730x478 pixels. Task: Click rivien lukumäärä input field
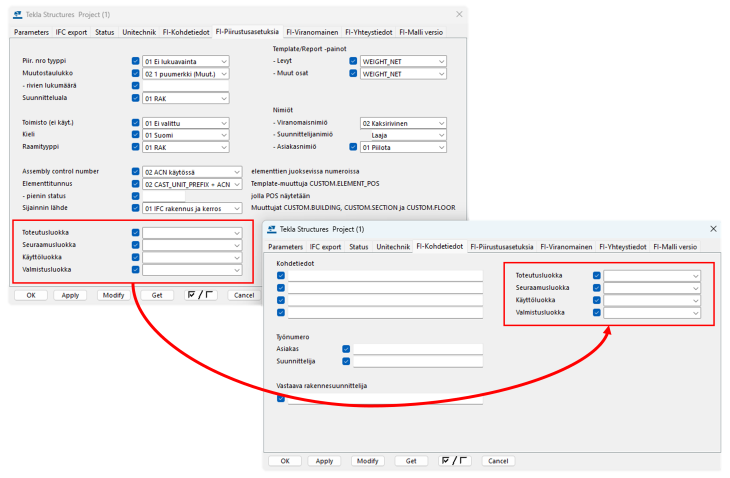coord(185,86)
